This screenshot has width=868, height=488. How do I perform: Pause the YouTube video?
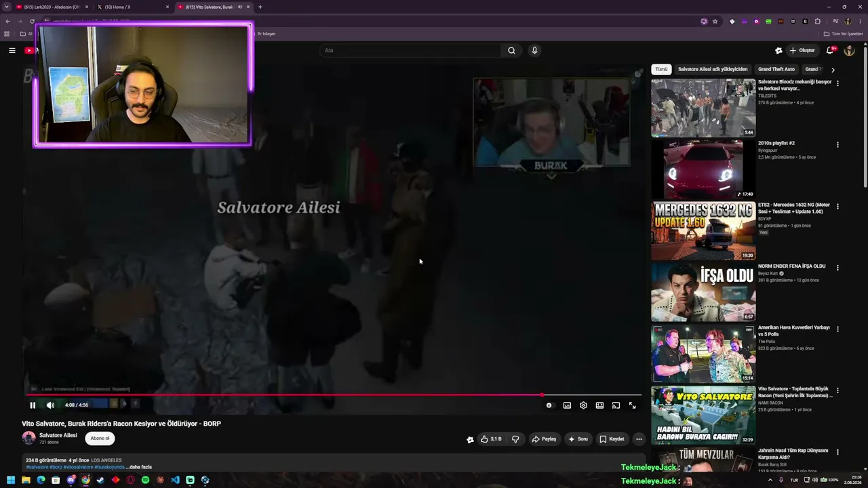point(33,405)
